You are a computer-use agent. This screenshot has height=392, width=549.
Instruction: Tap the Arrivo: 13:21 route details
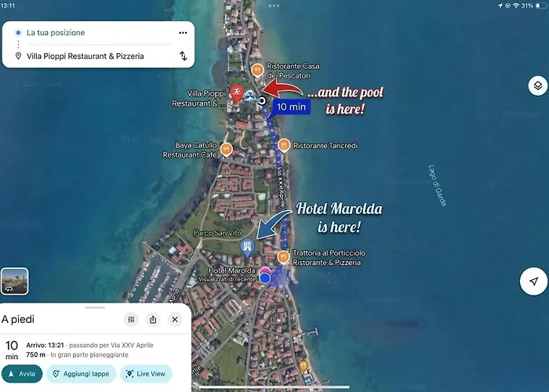tap(89, 345)
